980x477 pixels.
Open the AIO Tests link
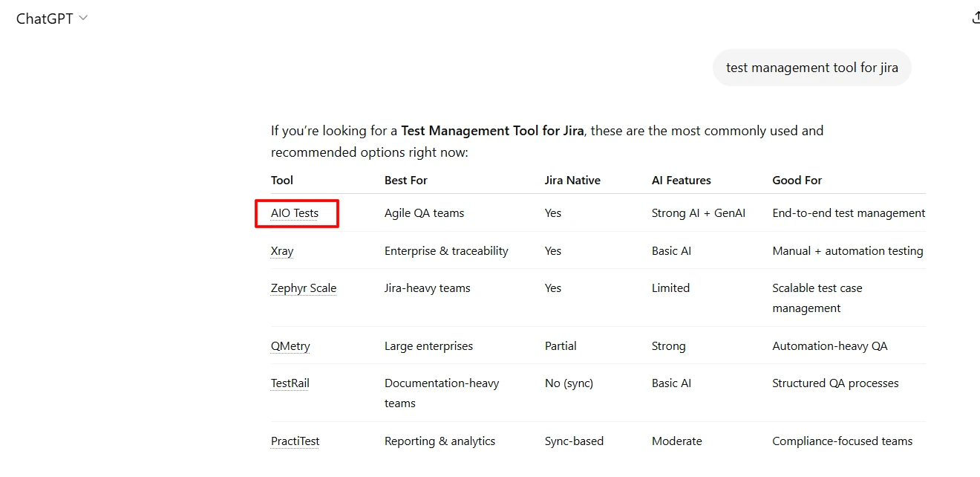[x=295, y=213]
